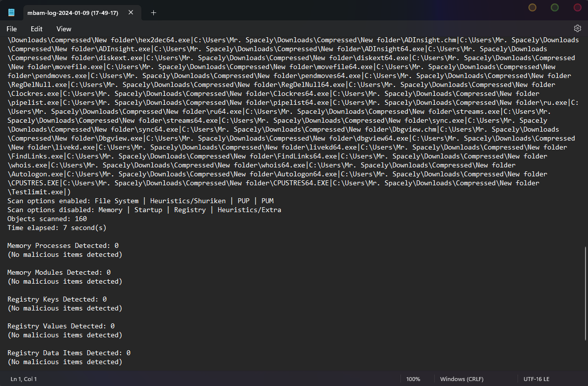
Task: Click the 'streams64.exe' file name text
Action: [192, 121]
